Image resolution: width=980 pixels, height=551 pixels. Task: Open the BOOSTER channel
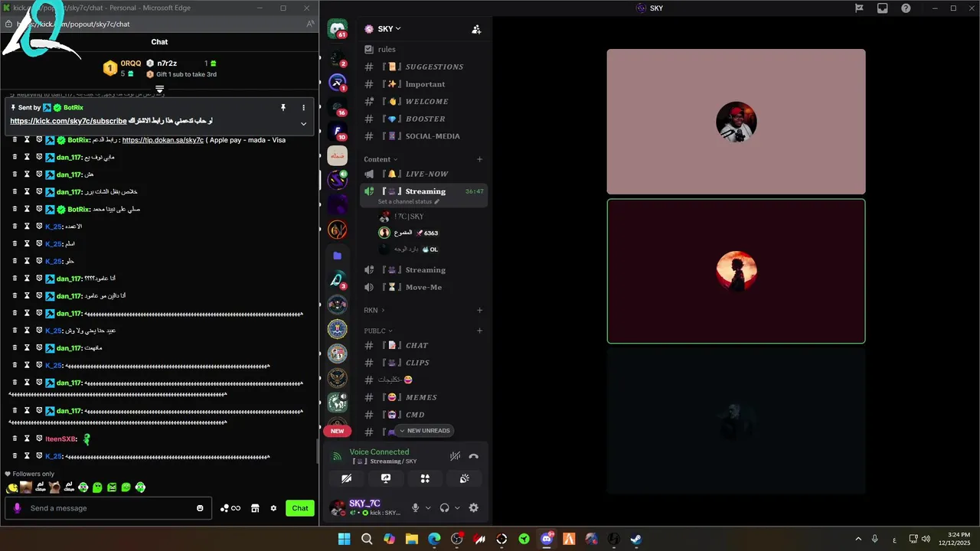click(423, 119)
